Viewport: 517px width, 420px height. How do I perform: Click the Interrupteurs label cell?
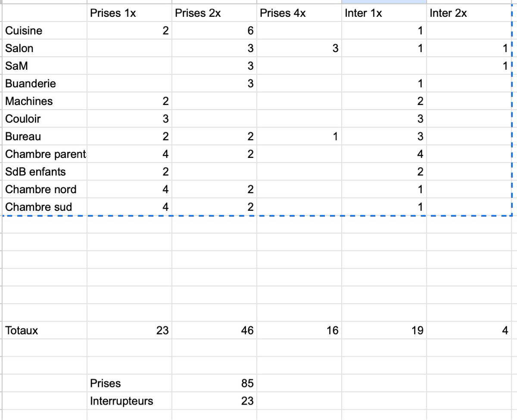pyautogui.click(x=129, y=401)
